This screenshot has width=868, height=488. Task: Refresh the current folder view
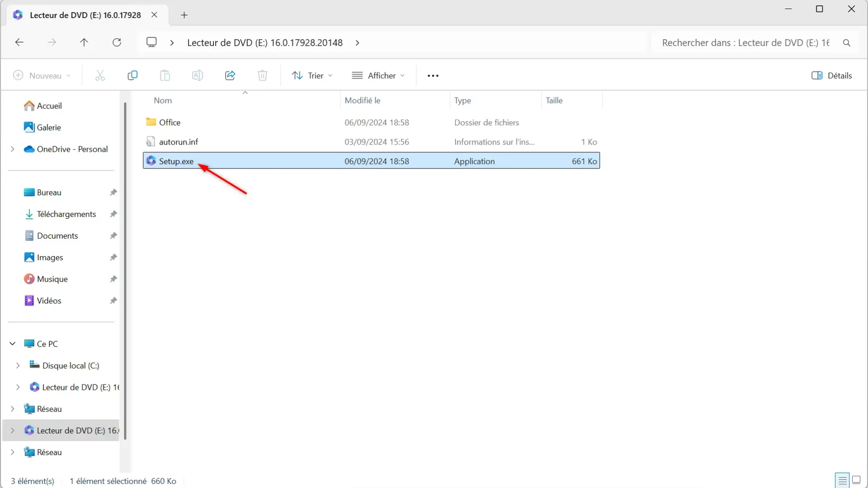click(x=117, y=42)
